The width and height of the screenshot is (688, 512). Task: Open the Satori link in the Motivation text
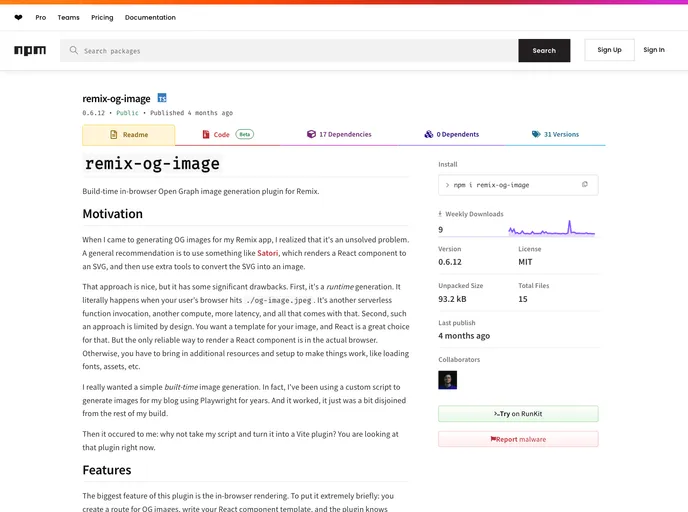click(x=267, y=253)
